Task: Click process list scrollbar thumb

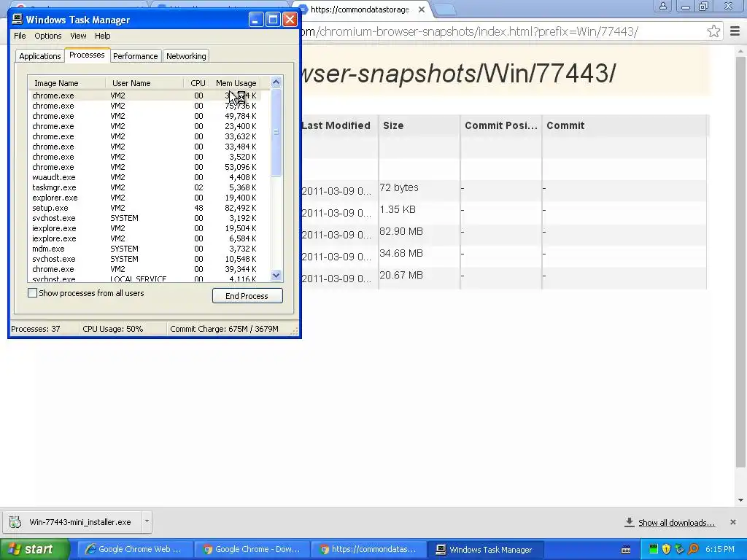Action: [276, 133]
